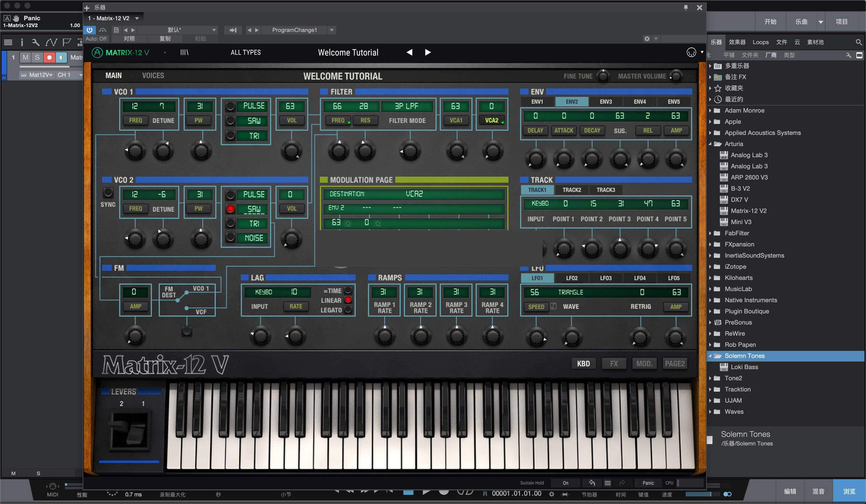Open the automation curve icon

(51, 42)
